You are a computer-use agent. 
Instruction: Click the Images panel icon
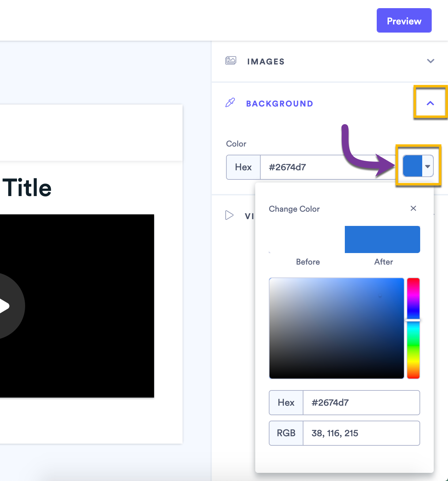coord(230,61)
